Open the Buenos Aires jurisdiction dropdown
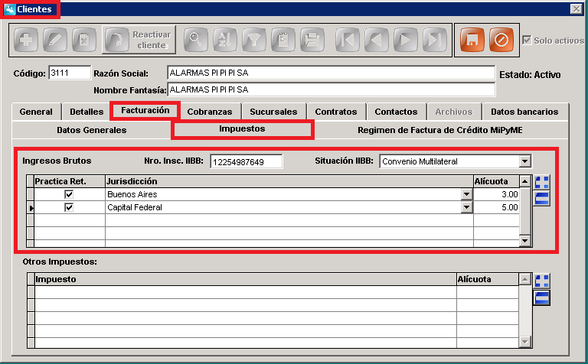The image size is (588, 364). pyautogui.click(x=466, y=194)
